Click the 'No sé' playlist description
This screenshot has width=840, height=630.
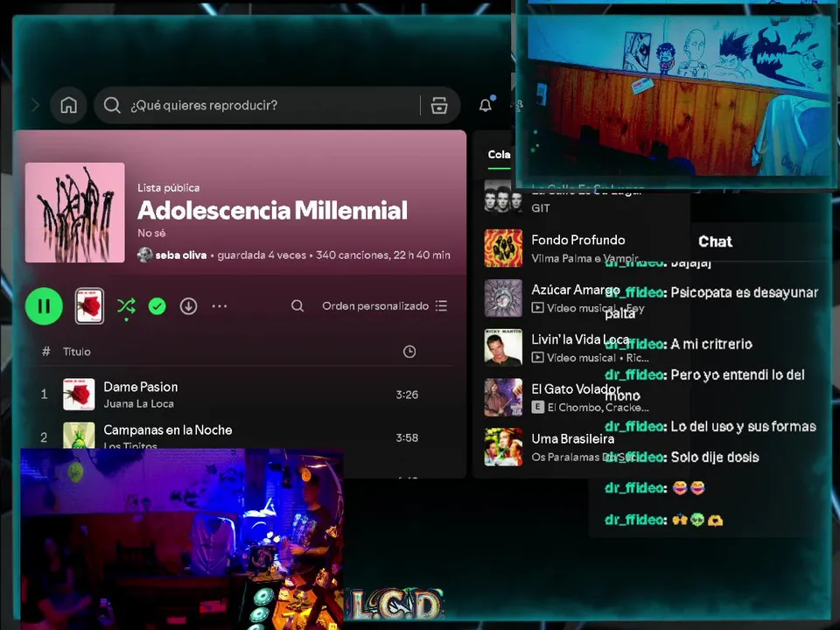click(151, 233)
